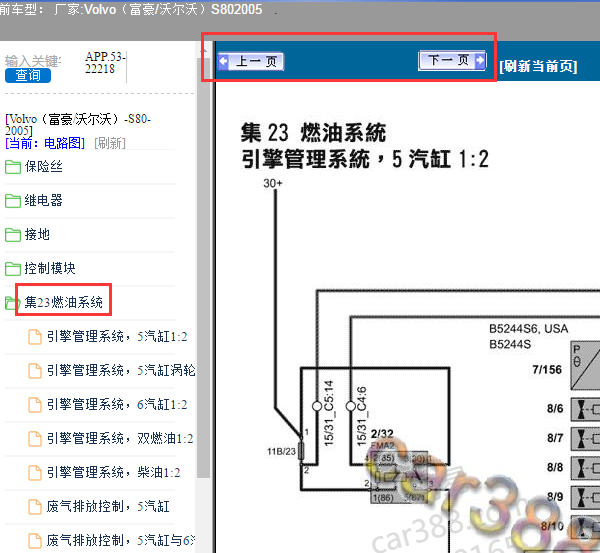The width and height of the screenshot is (600, 553).
Task: Click the left arrow icon on 上一页
Action: [223, 61]
